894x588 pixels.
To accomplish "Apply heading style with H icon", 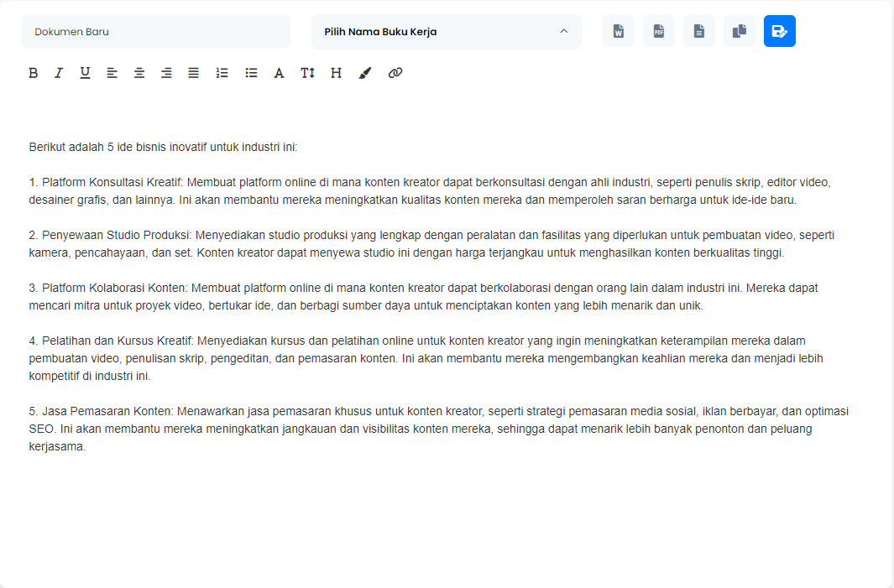I will 336,73.
